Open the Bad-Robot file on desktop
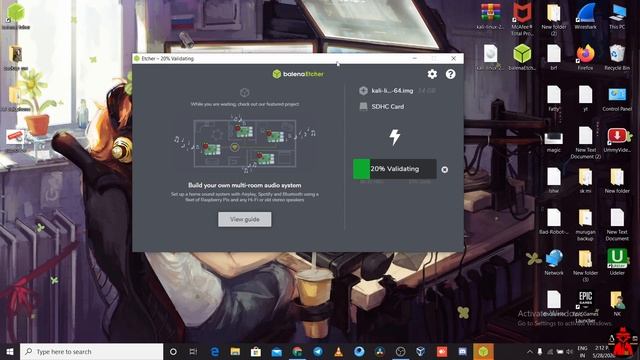 pos(554,221)
